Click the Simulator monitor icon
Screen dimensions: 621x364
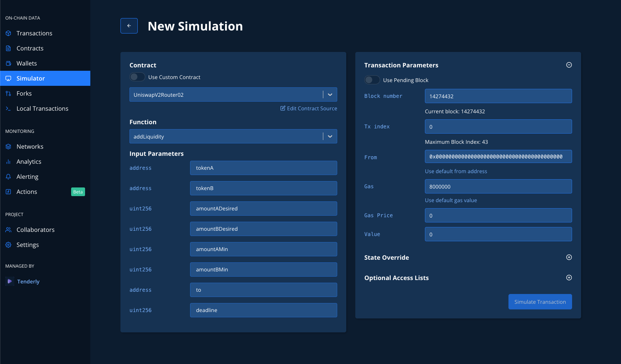tap(8, 78)
